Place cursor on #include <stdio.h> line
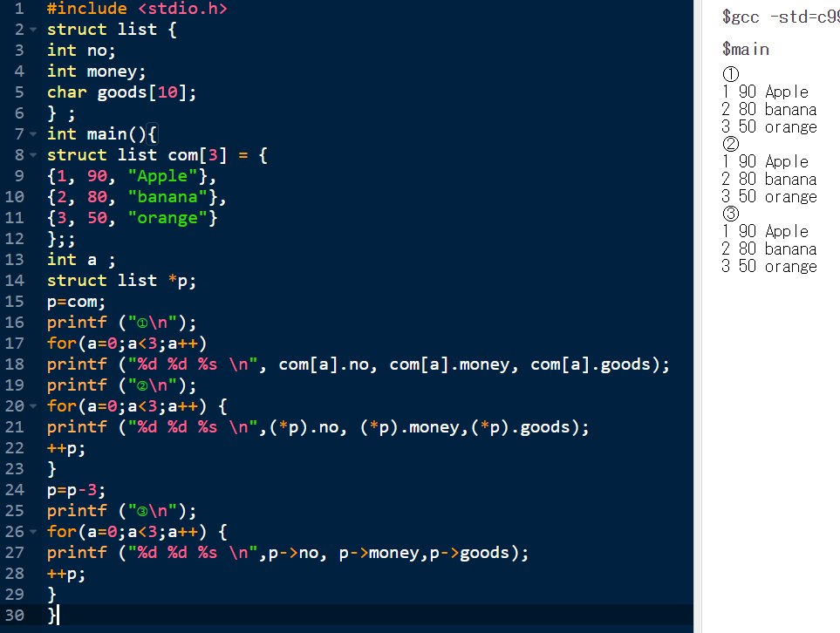This screenshot has height=633, width=840. pos(137,9)
